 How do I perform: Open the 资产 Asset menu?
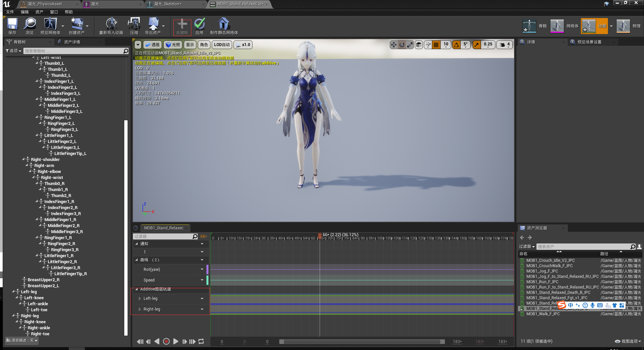point(39,12)
